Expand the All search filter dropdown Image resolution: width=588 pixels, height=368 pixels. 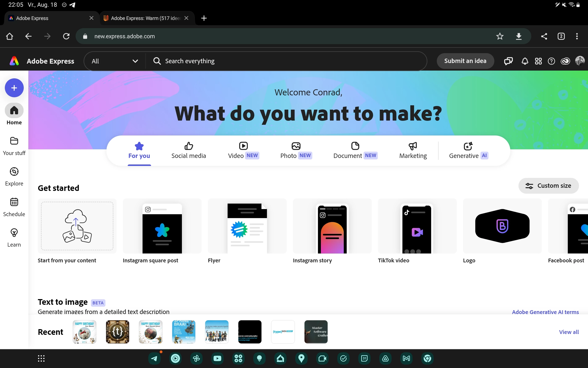(x=115, y=61)
